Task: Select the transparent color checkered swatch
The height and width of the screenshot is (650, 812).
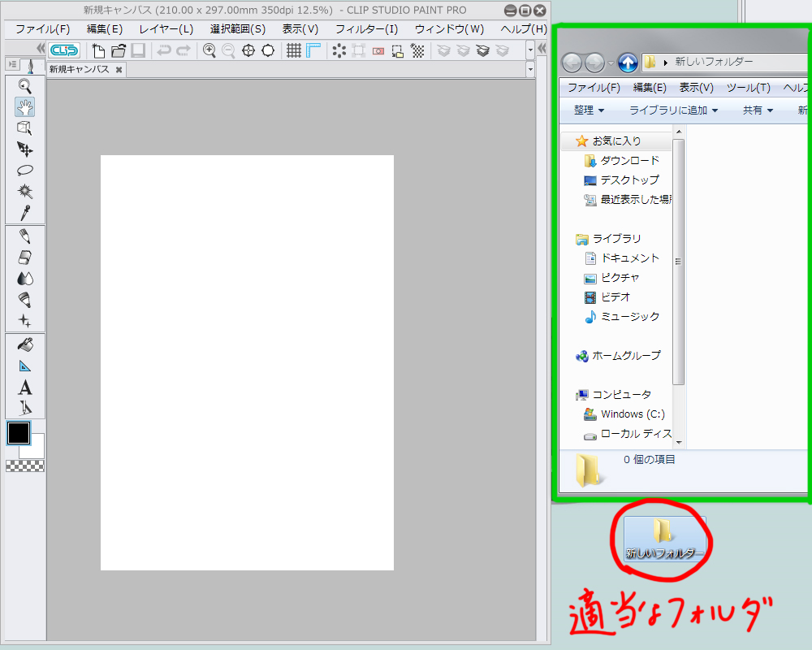Action: click(24, 466)
